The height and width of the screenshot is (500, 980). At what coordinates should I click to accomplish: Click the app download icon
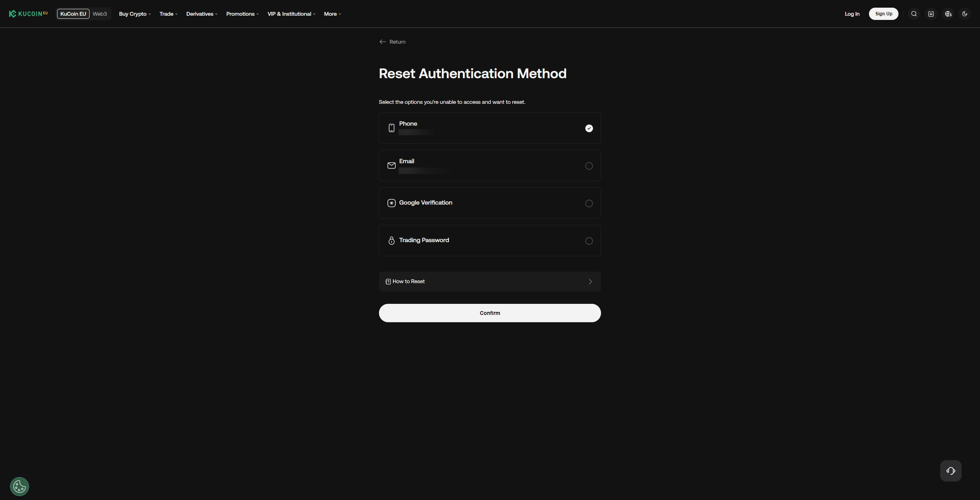pyautogui.click(x=931, y=14)
